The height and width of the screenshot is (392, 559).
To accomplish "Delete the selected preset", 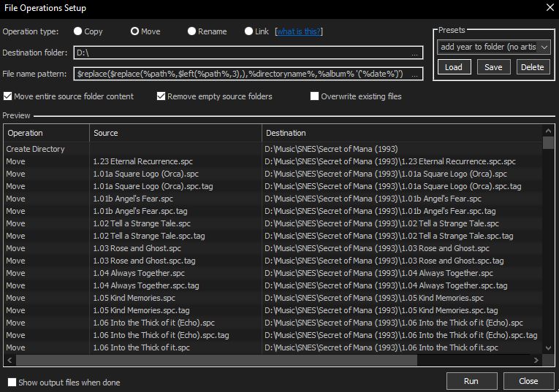I will point(533,67).
